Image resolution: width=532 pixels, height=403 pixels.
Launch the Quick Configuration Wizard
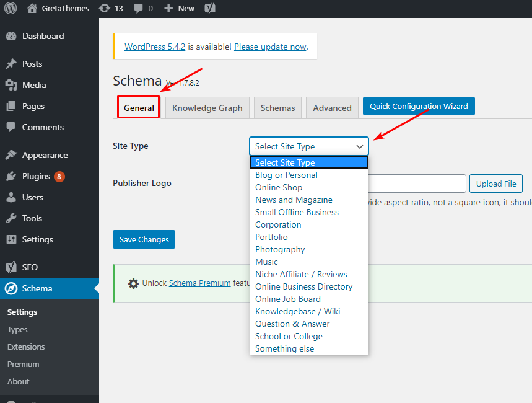(419, 106)
